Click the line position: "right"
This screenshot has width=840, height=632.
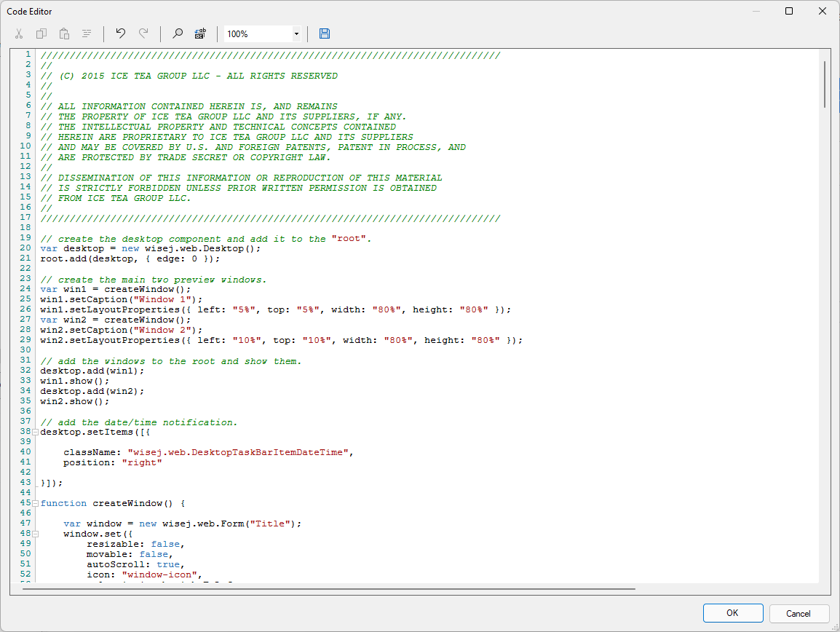tap(113, 462)
